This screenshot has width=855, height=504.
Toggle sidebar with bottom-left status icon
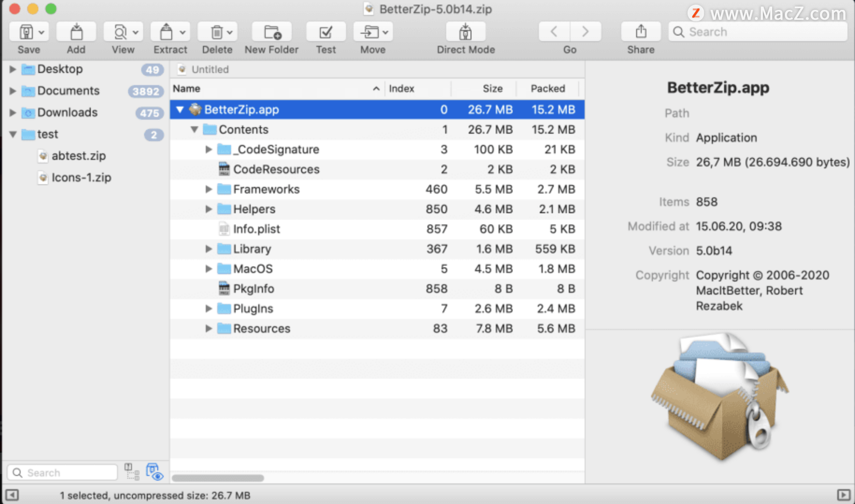(12, 495)
